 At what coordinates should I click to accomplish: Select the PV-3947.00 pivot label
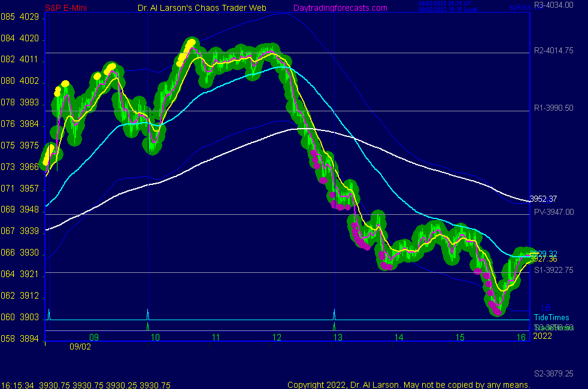pos(554,212)
